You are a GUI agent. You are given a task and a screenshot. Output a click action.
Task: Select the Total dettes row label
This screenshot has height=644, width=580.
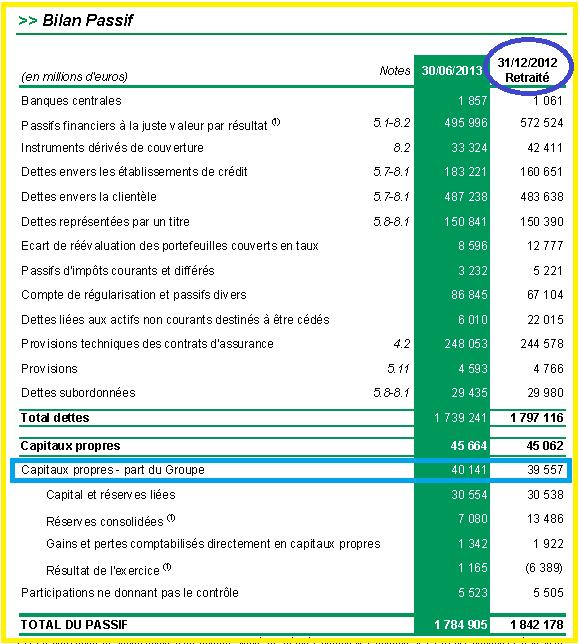pos(55,418)
